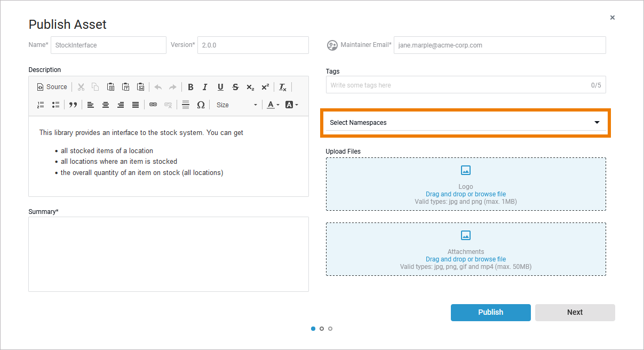644x350 pixels.
Task: Center align the description text
Action: pyautogui.click(x=106, y=105)
